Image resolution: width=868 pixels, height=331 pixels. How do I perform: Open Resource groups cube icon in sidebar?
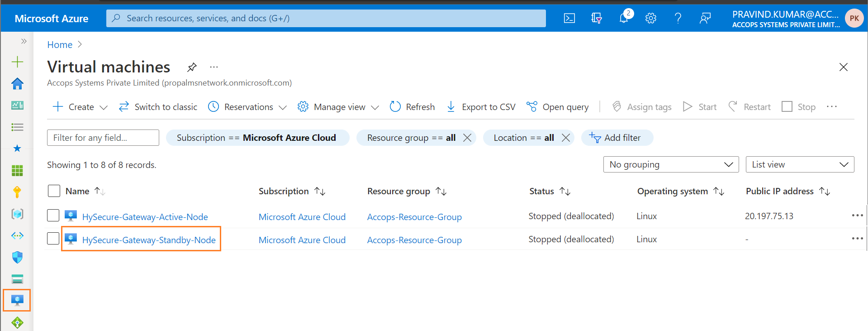coord(17,214)
